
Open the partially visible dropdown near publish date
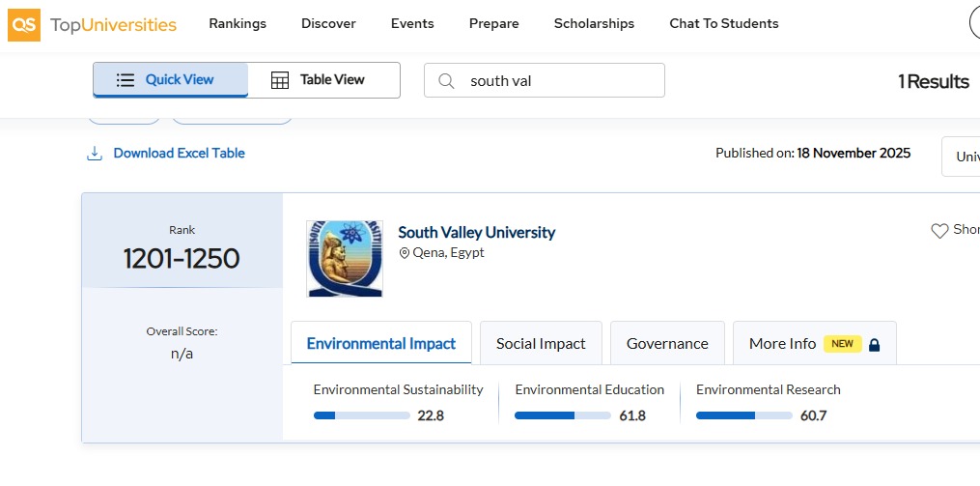961,157
